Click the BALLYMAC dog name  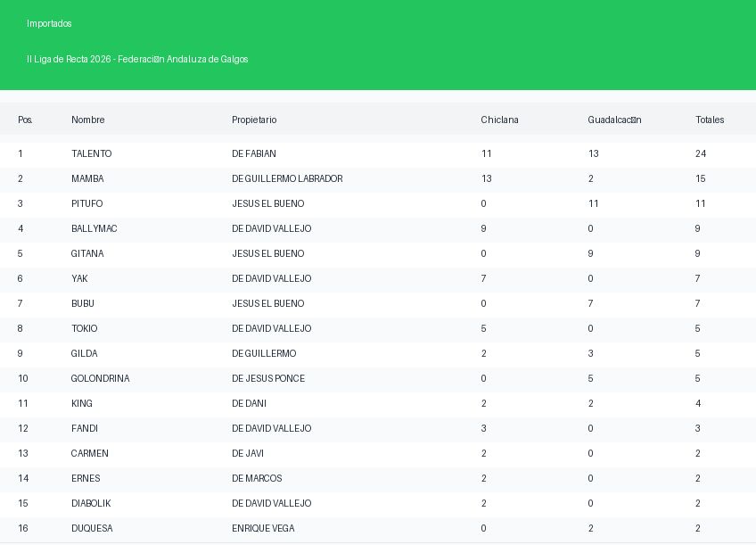pos(94,228)
